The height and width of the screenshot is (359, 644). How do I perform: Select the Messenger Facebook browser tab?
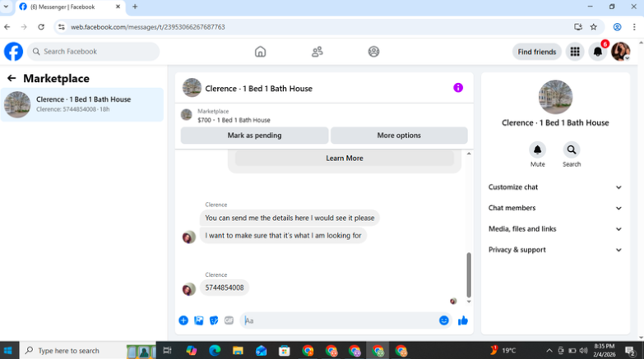coord(69,7)
